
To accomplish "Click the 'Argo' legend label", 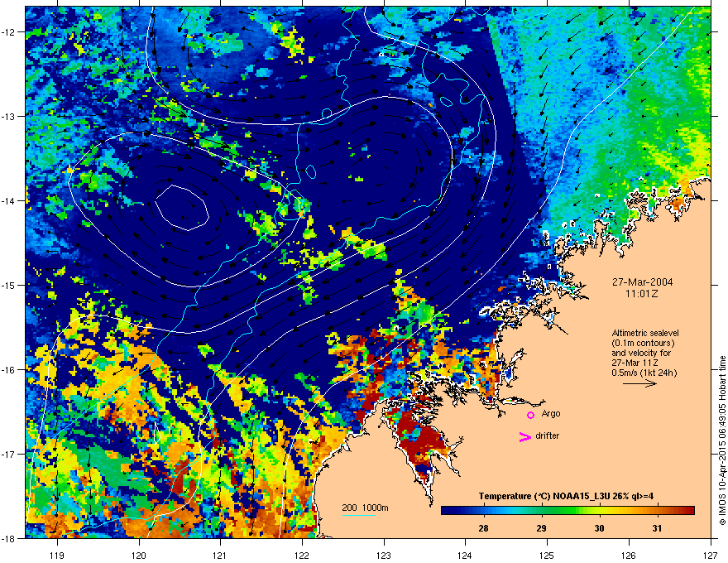I will pyautogui.click(x=551, y=413).
